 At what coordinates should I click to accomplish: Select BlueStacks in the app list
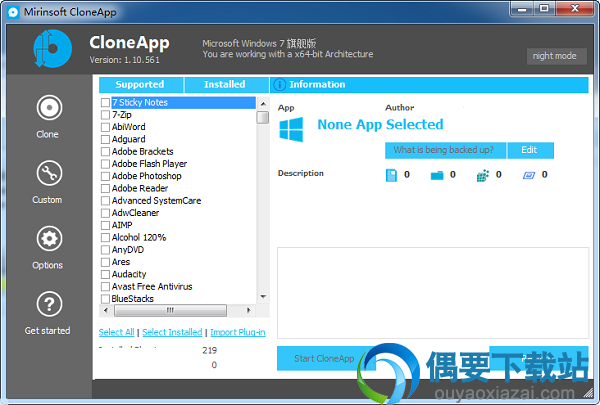tap(132, 299)
